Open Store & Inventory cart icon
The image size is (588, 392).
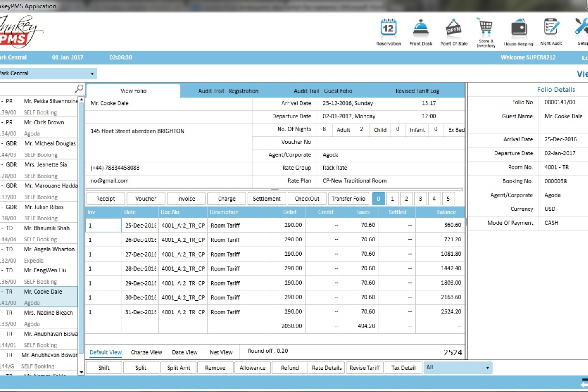pyautogui.click(x=486, y=33)
